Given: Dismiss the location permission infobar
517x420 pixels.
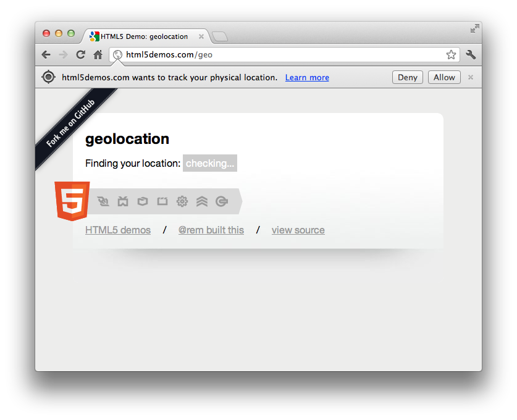Looking at the screenshot, I should pos(471,77).
